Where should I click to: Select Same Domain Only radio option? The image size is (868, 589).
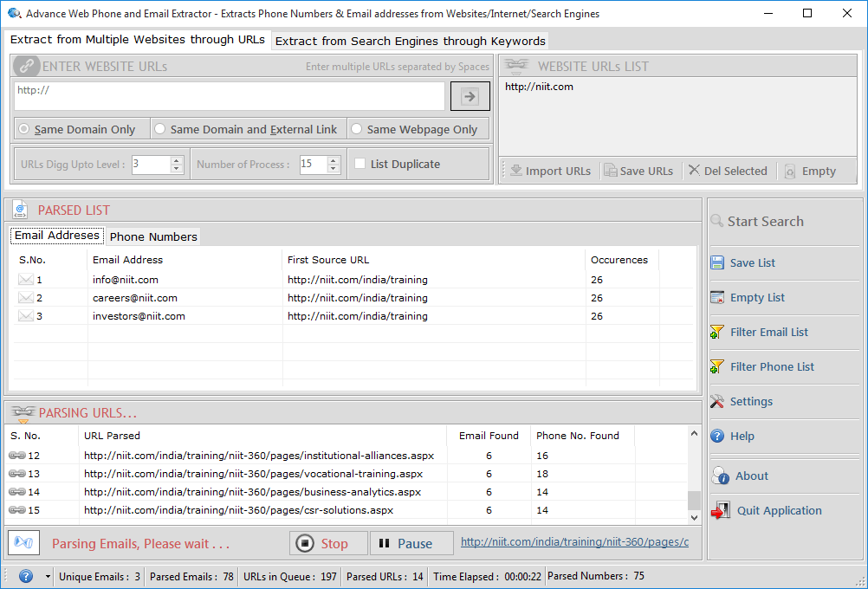click(23, 129)
